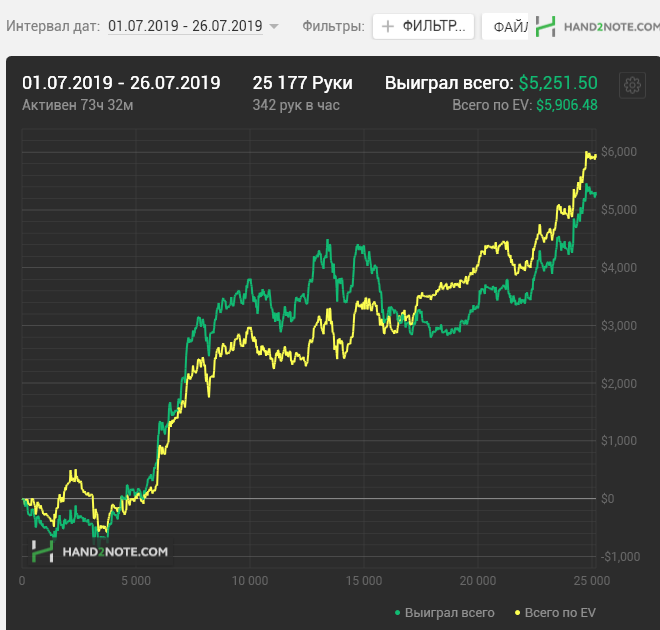Click the 20 000 x-axis label

pyautogui.click(x=478, y=581)
